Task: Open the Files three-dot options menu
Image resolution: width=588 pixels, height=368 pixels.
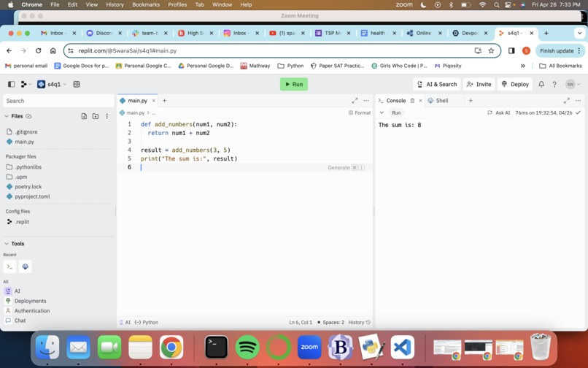Action: click(107, 116)
